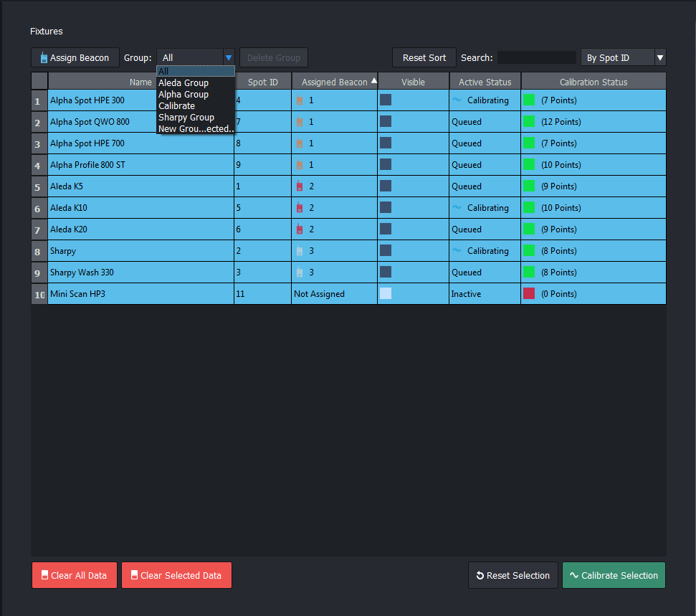Click beacon icon in Sharpy Wash 330 row
Screen dimensions: 696x616
pos(299,273)
